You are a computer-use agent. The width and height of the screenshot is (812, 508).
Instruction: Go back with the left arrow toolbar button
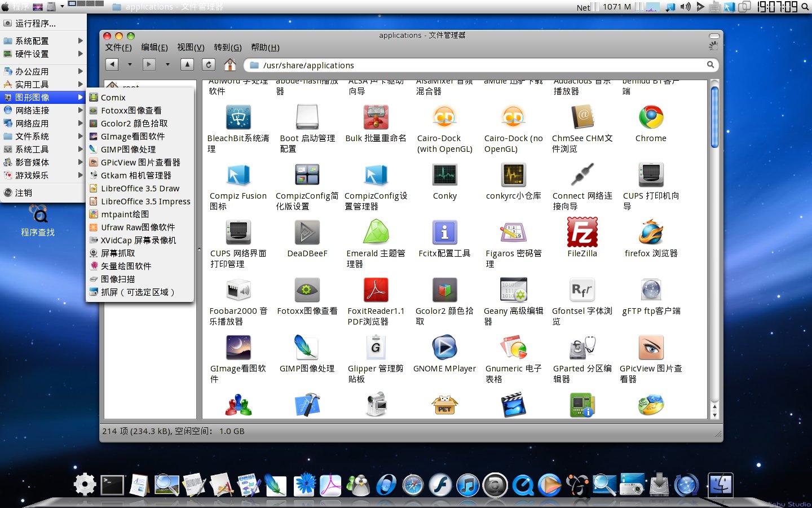(112, 64)
